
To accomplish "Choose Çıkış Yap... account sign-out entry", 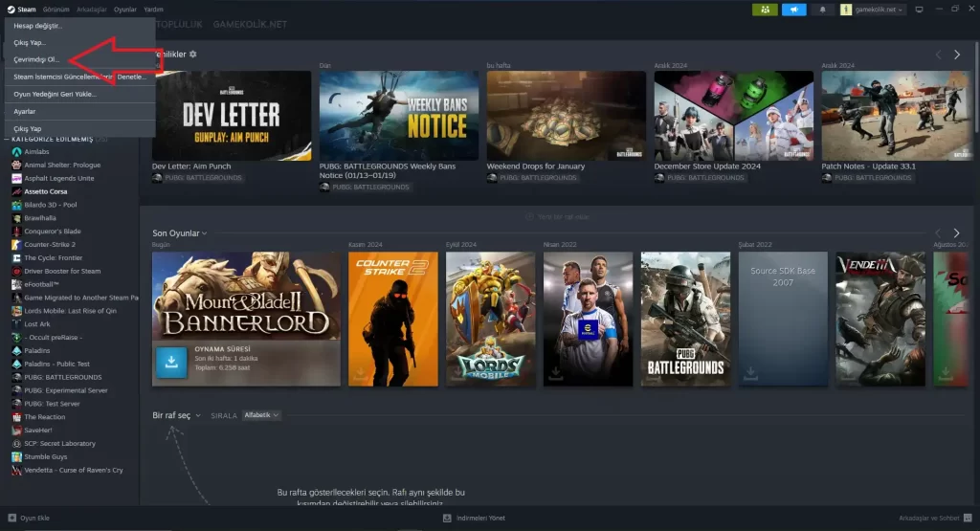I will coord(79,42).
